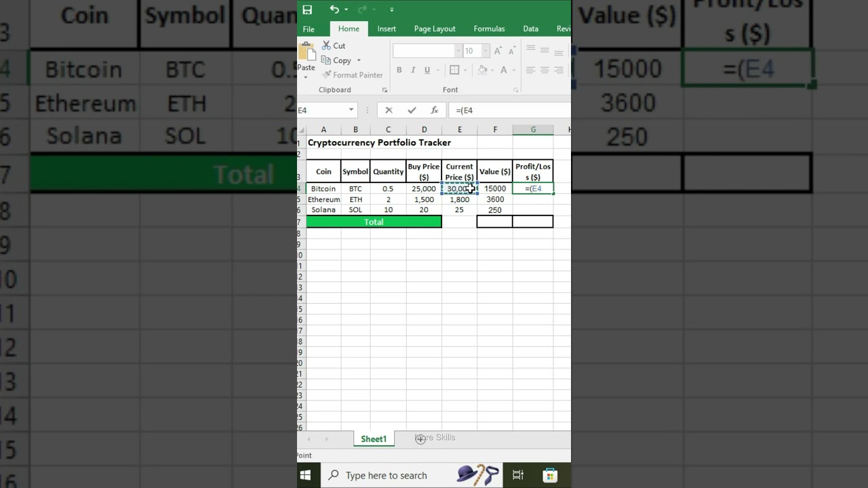Open the Customize Quick Access Toolbar menu

391,9
